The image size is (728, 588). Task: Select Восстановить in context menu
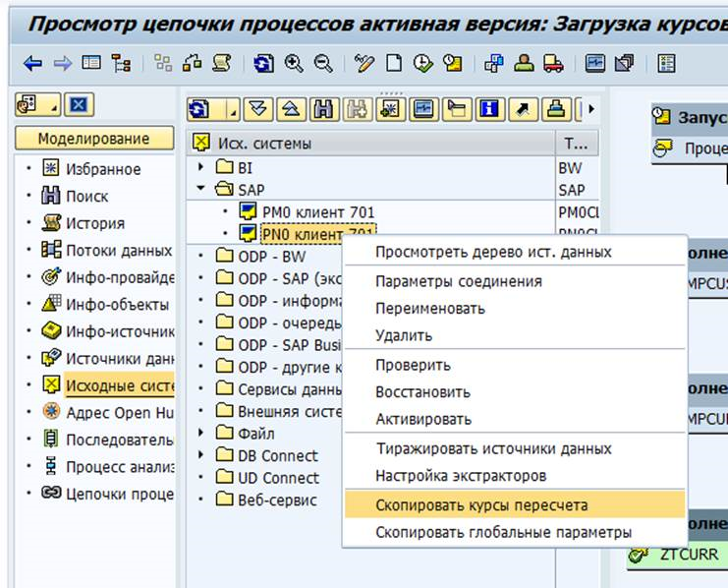coord(515,392)
